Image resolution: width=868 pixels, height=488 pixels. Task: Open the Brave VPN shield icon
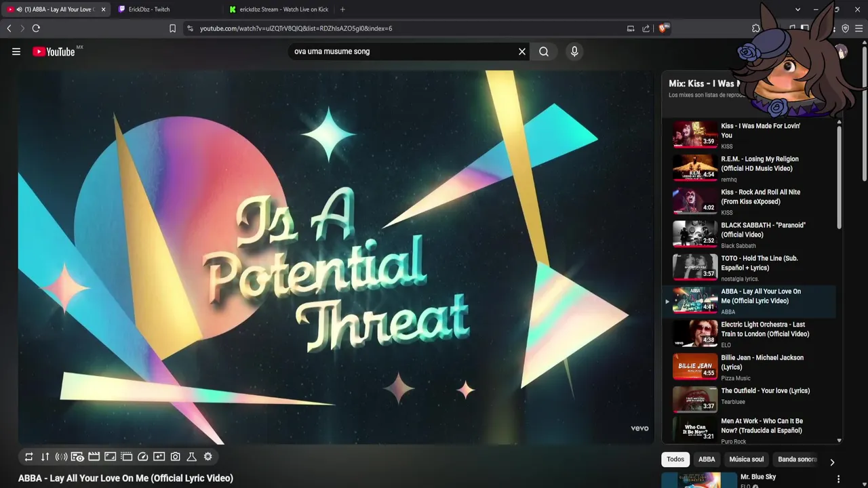click(845, 28)
